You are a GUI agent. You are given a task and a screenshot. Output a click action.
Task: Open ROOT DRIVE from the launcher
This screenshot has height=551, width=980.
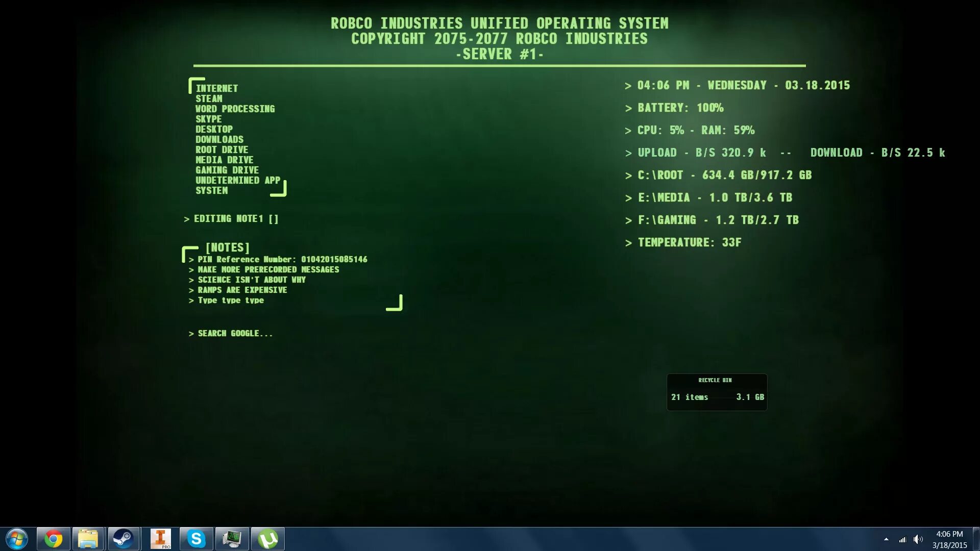[222, 149]
